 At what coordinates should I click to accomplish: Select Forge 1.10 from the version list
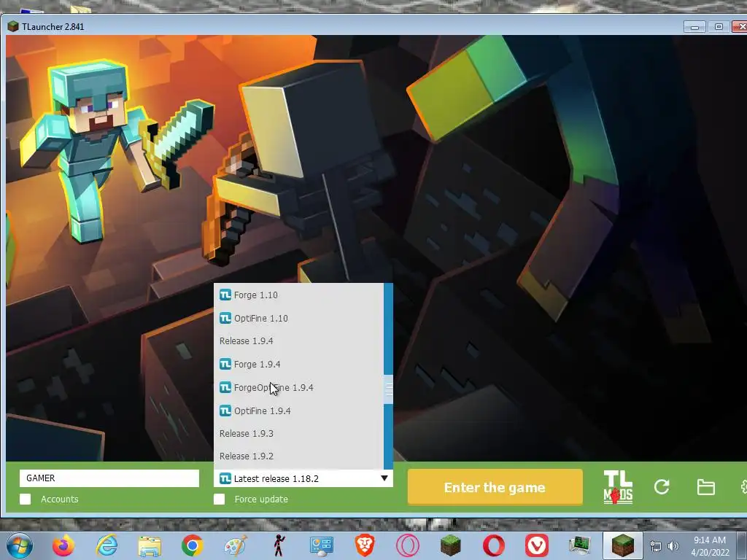(x=298, y=295)
